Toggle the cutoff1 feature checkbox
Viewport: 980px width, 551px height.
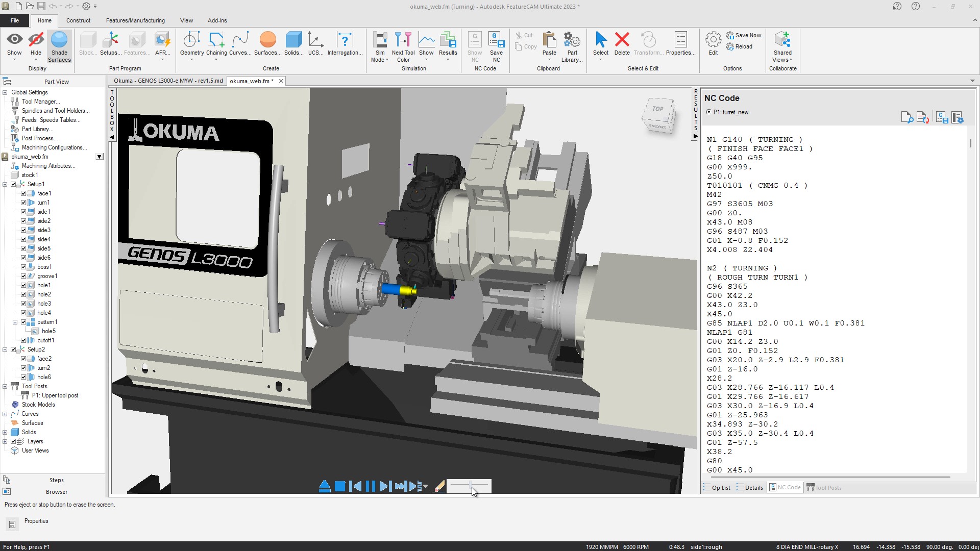click(23, 340)
